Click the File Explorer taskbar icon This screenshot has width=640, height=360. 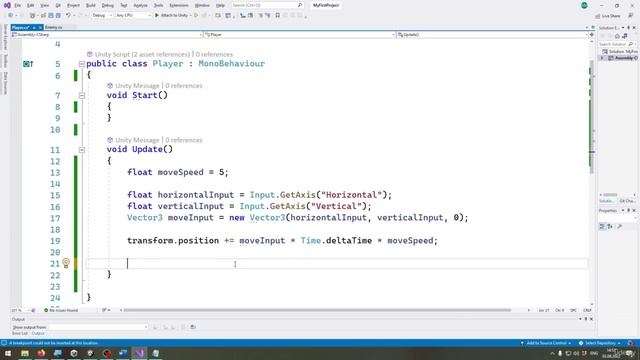(x=25, y=353)
